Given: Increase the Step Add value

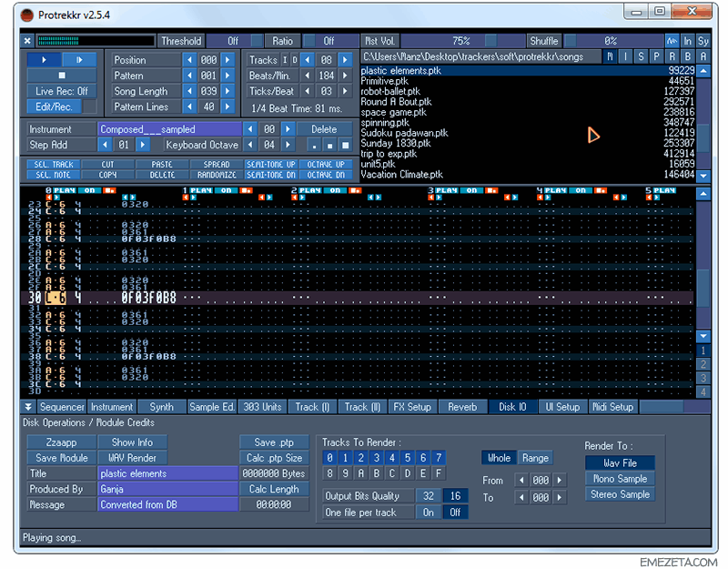Looking at the screenshot, I should 143,145.
